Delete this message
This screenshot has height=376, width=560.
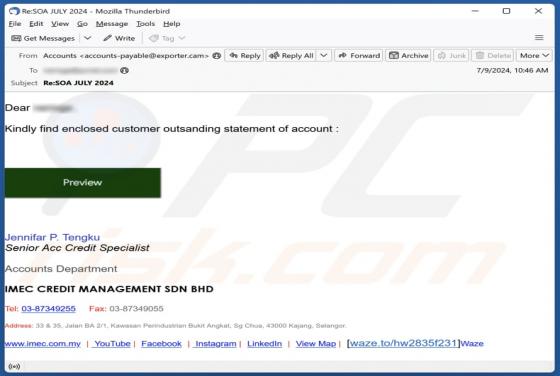pyautogui.click(x=493, y=56)
